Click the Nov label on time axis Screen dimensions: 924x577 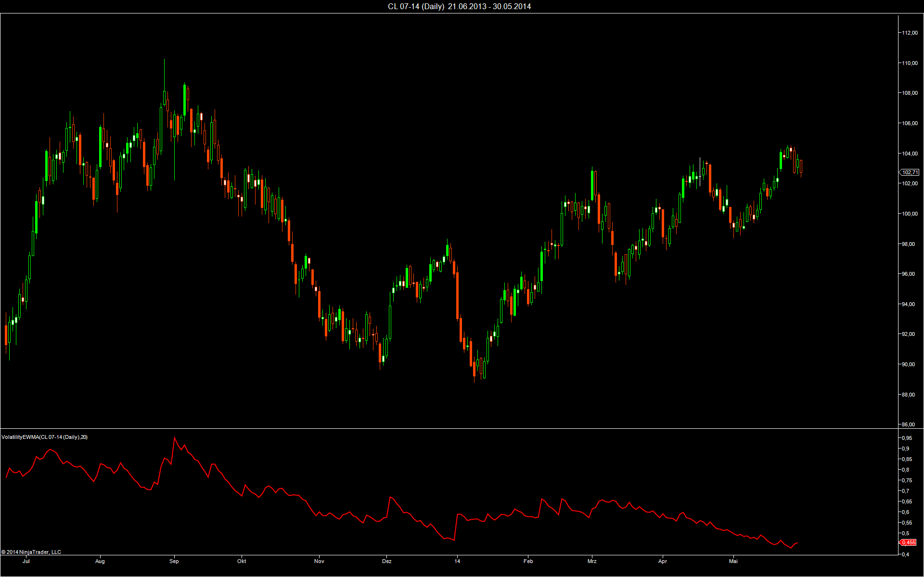[x=319, y=561]
